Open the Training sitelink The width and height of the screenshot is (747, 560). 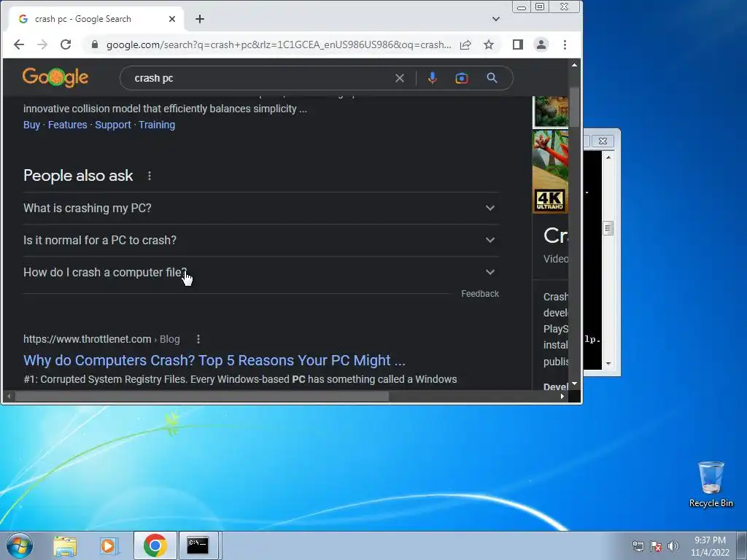click(x=157, y=125)
